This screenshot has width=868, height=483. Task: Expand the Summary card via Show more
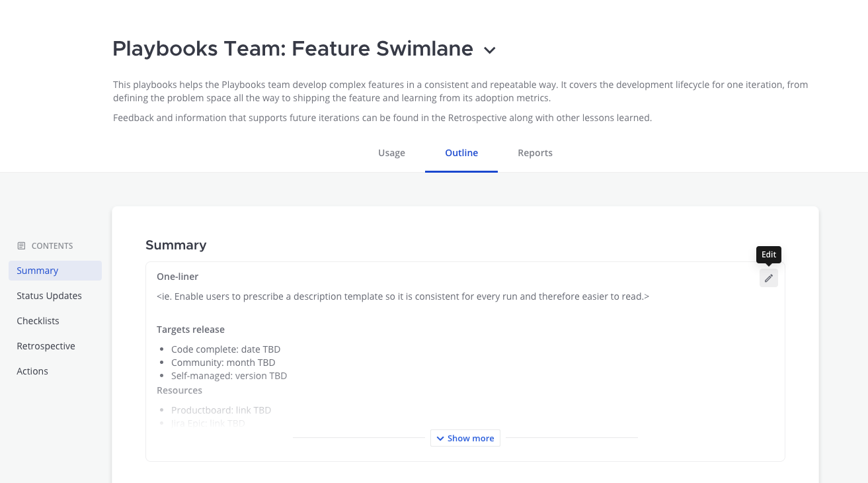(465, 438)
